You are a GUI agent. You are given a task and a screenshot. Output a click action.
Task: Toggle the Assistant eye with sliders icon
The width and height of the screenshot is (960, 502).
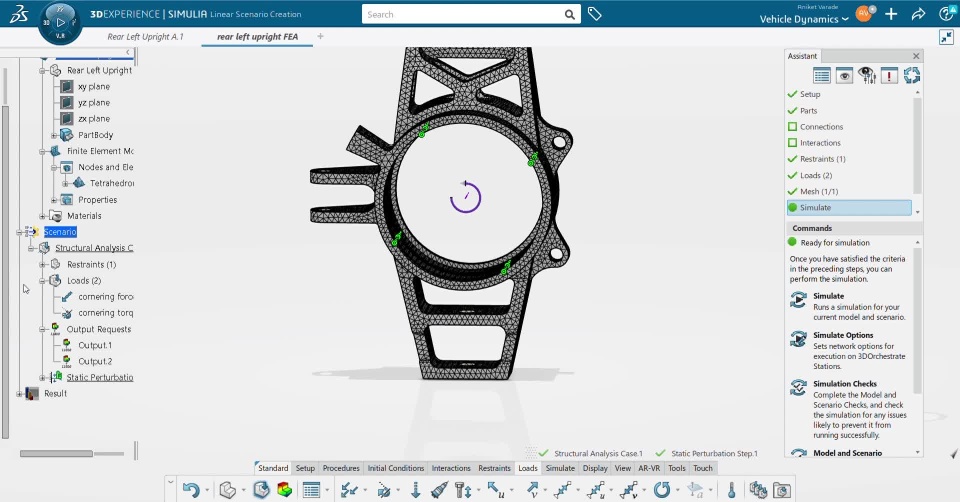click(x=866, y=75)
